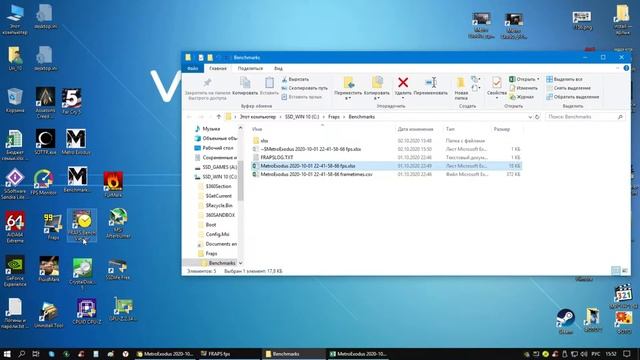640x360 pixels.
Task: Open the Assassin's Creed desktop icon
Action: coord(45,102)
